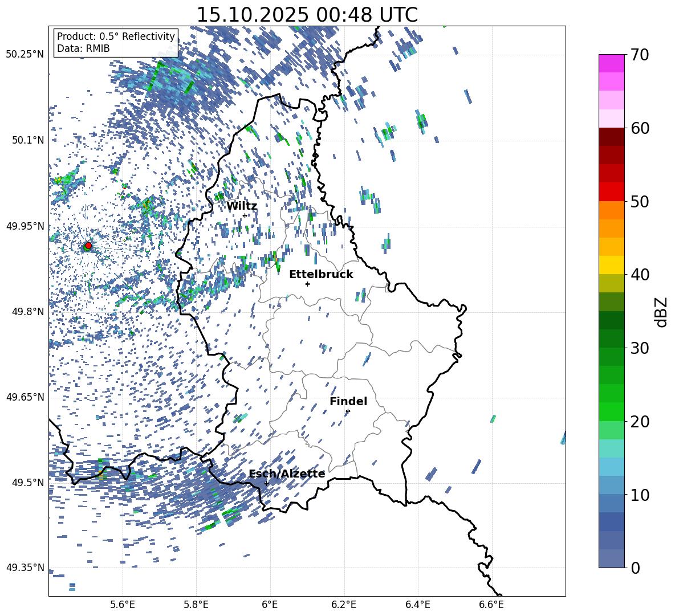Click the cross marker below Ettelbruck
Image resolution: width=675 pixels, height=616 pixels.
pos(307,284)
